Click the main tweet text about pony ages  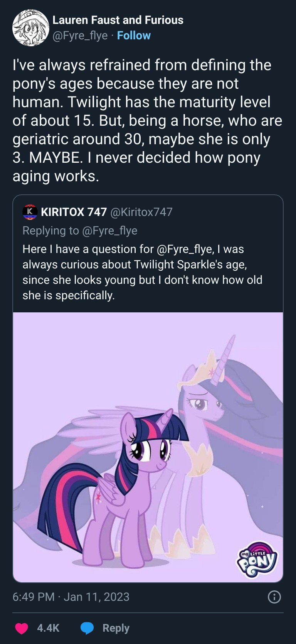tap(147, 120)
